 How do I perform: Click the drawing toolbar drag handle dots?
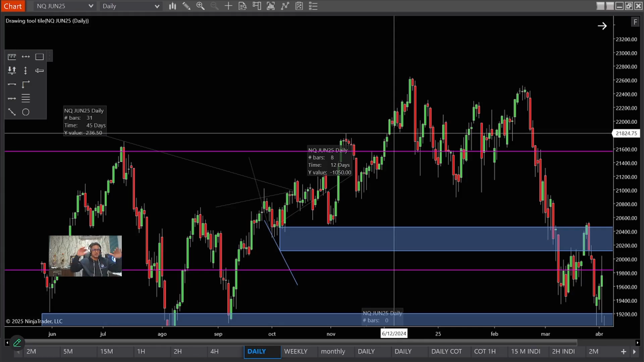(x=50, y=56)
